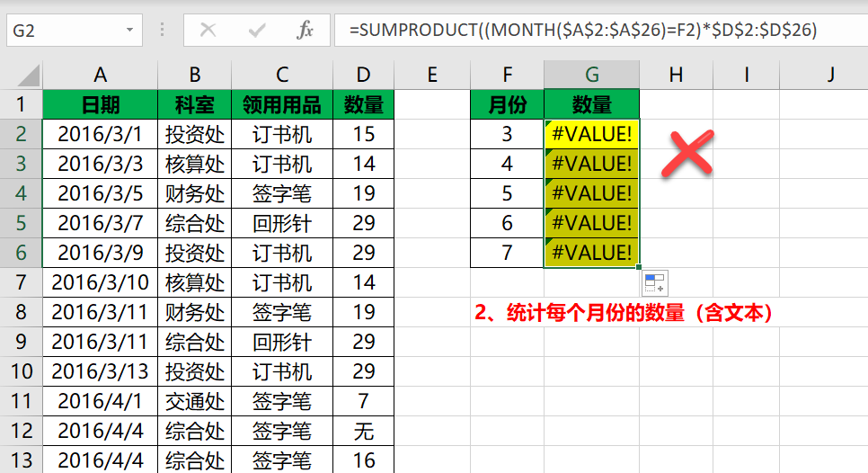Viewport: 868px width, 473px height.
Task: Select row 1 header
Action: (21, 104)
